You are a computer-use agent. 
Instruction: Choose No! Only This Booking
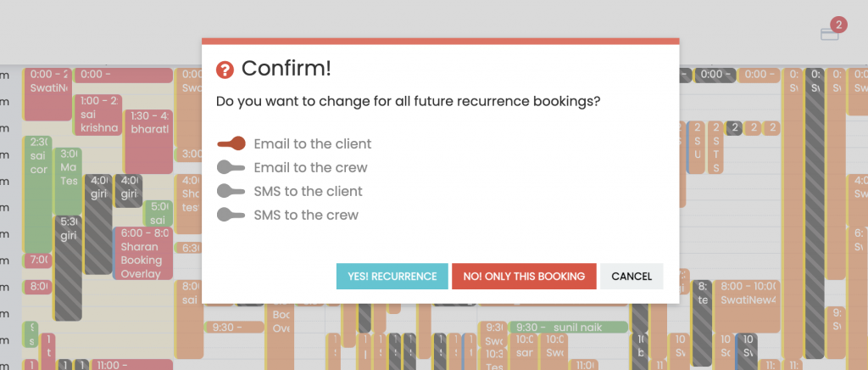[x=524, y=277]
